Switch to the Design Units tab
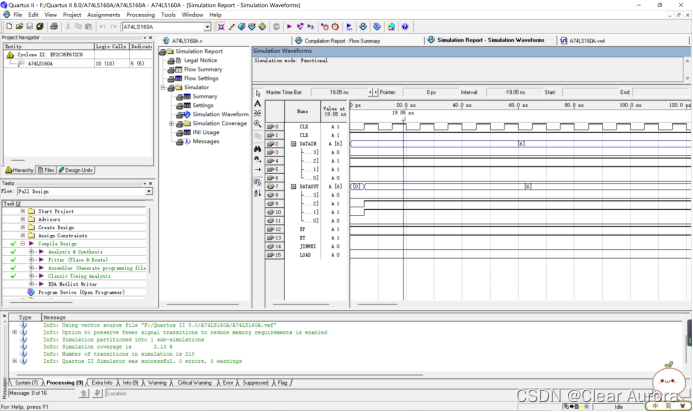The image size is (693, 412). (76, 170)
